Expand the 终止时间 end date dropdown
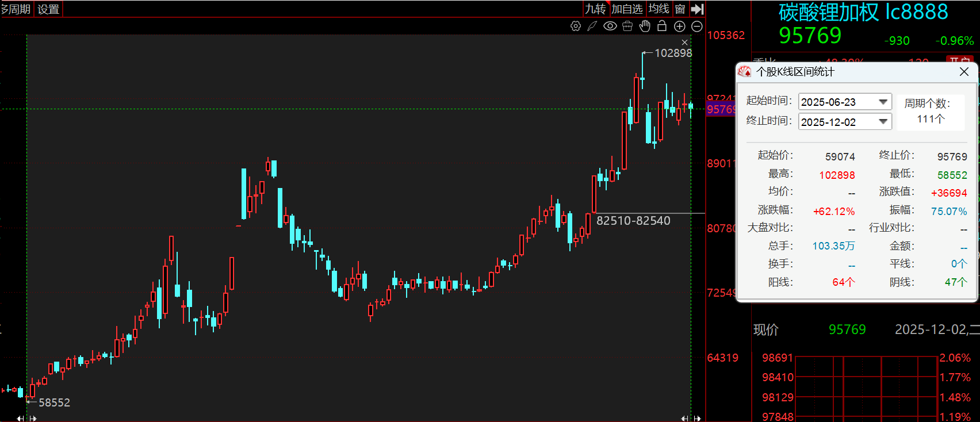 883,122
